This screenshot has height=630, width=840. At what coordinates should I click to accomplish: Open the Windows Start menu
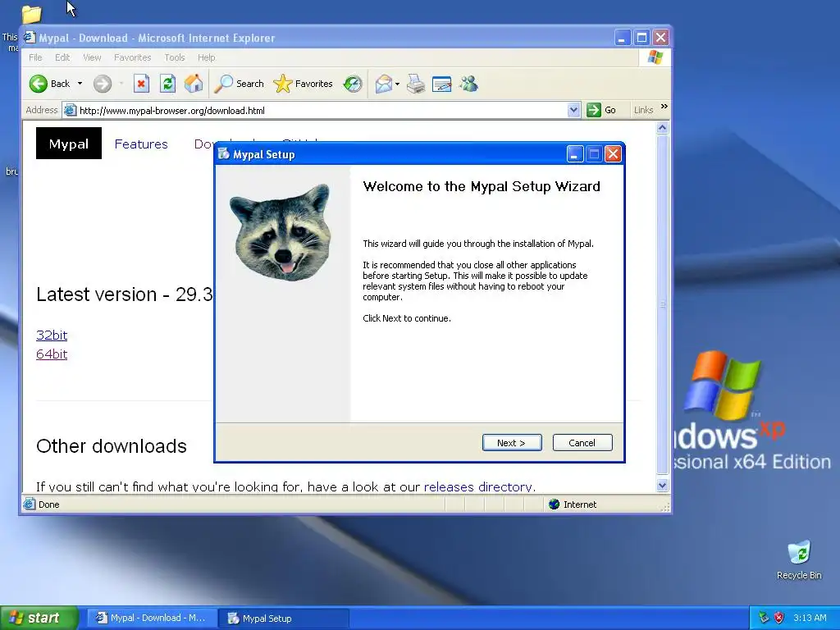tap(39, 618)
